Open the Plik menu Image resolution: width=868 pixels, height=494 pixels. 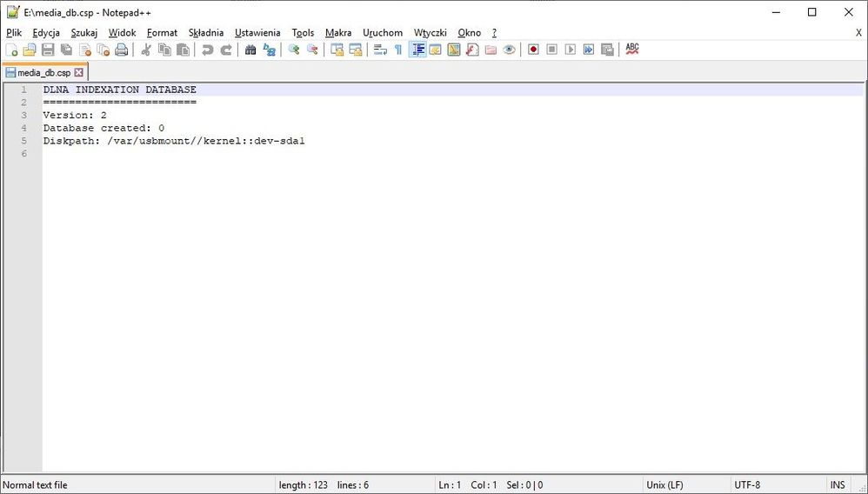(x=14, y=32)
